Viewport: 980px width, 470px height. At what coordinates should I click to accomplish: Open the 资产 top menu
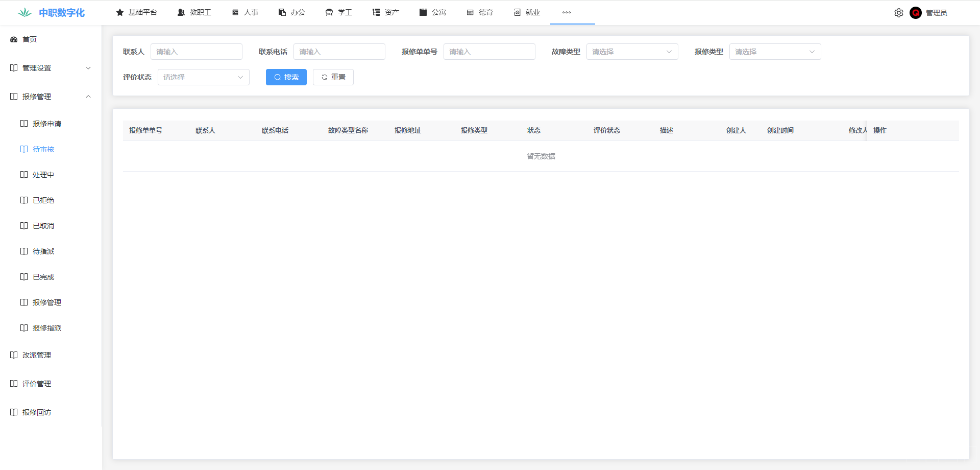click(x=386, y=12)
